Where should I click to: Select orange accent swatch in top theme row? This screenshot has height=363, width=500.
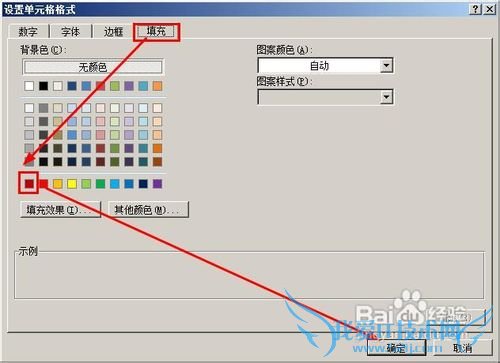[157, 86]
